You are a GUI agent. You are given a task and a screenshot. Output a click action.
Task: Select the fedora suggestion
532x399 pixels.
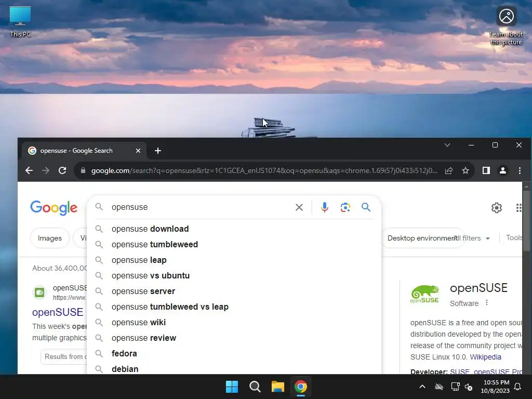234,353
